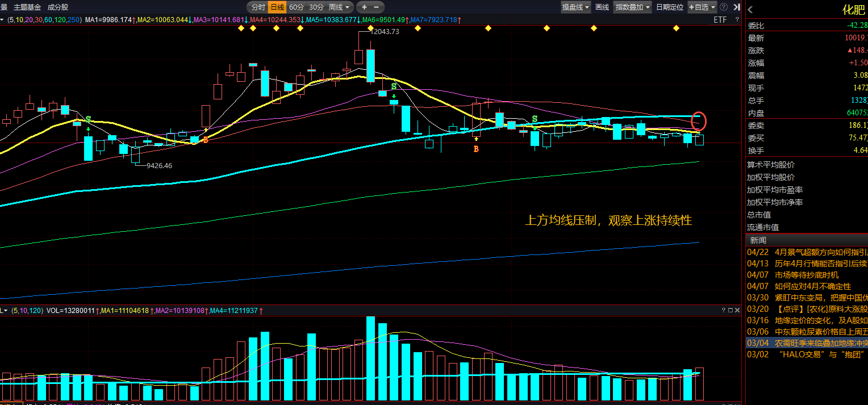Open the 指数叠加 dropdown
The height and width of the screenshot is (405, 868).
(632, 7)
